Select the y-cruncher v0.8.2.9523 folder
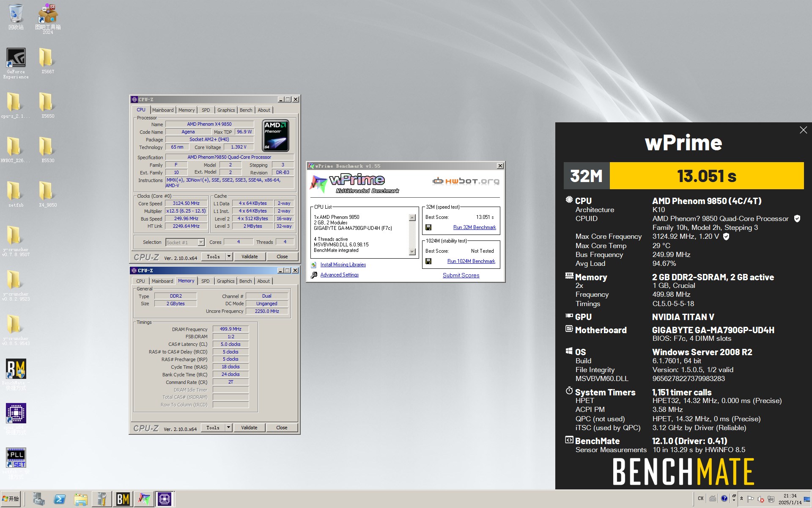 tap(16, 286)
